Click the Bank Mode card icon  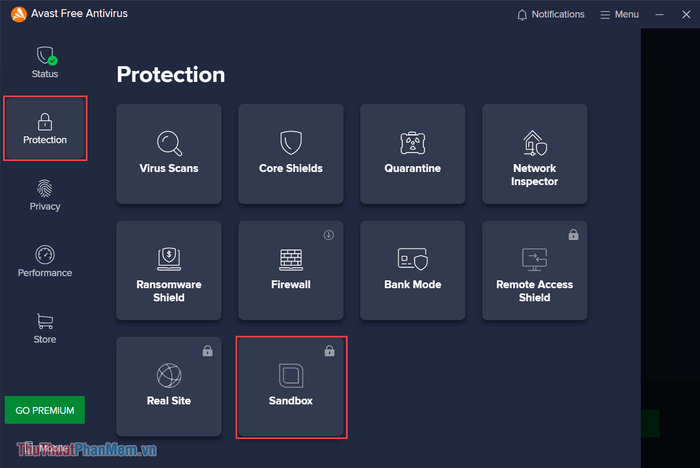412,259
